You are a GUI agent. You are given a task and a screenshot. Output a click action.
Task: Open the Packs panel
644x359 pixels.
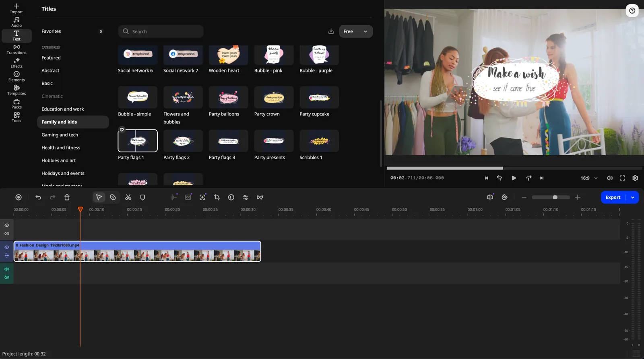pos(17,104)
